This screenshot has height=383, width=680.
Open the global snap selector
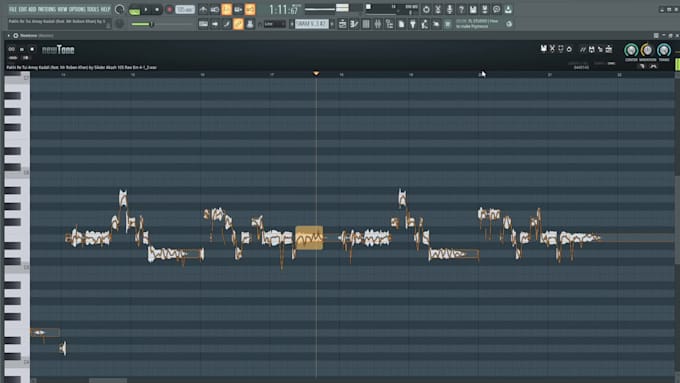point(274,24)
